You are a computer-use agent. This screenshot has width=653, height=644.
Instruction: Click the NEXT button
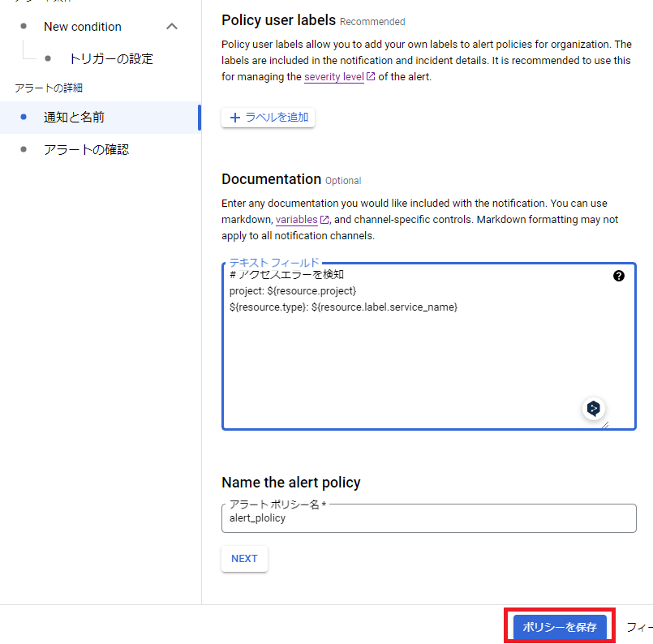click(244, 559)
